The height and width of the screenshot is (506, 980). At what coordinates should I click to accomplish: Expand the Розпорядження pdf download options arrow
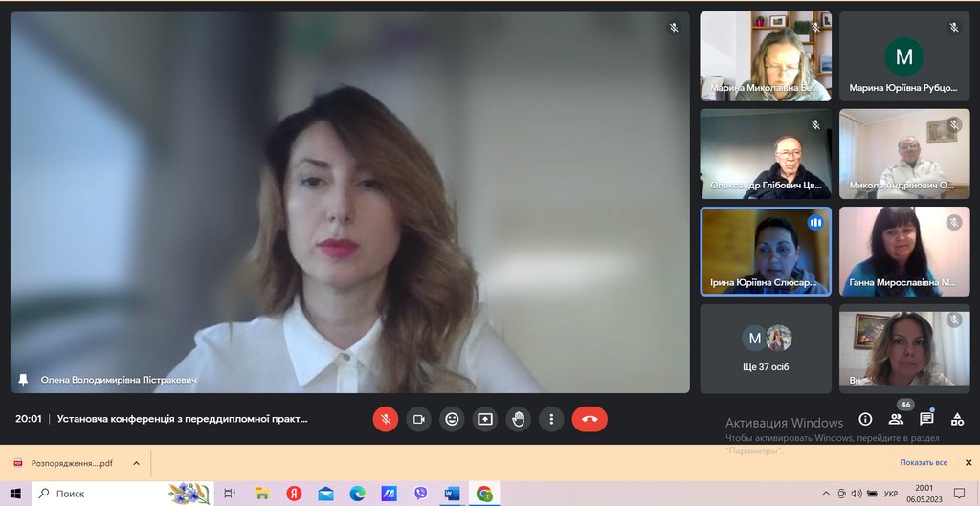[x=136, y=463]
